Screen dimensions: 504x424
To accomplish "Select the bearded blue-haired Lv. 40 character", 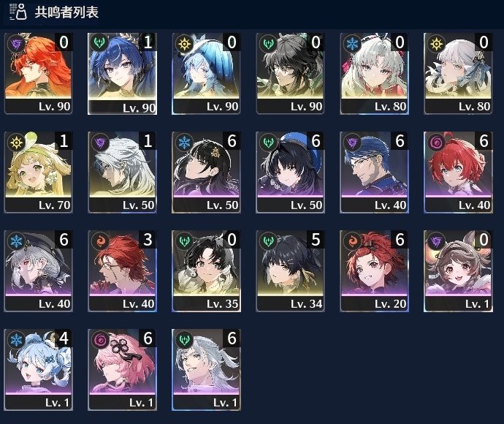I will pyautogui.click(x=374, y=172).
